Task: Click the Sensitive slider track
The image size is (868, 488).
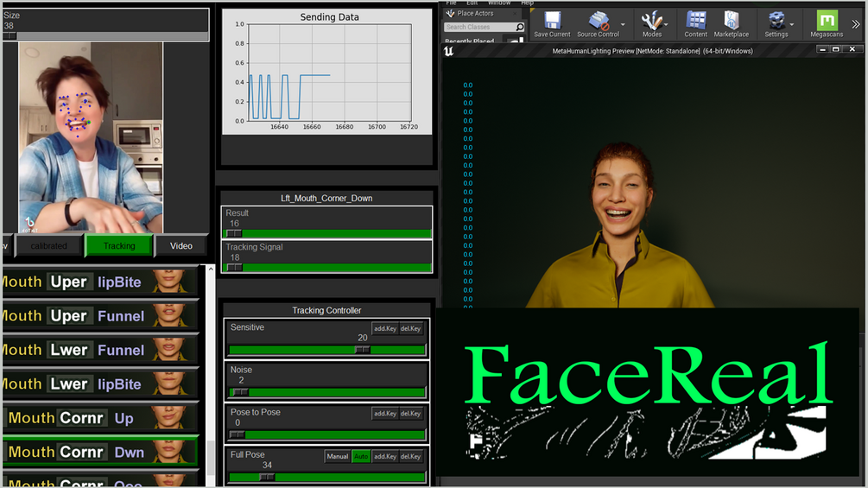Action: pos(326,350)
